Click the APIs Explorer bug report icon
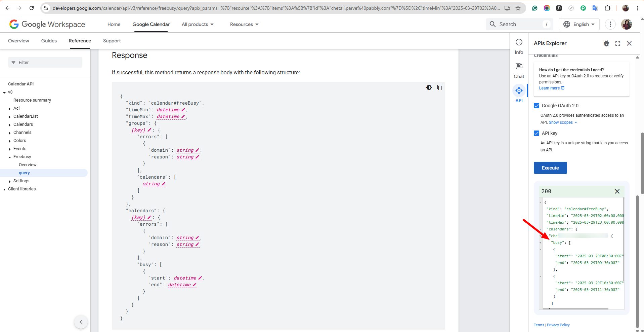The width and height of the screenshot is (644, 332). (606, 43)
